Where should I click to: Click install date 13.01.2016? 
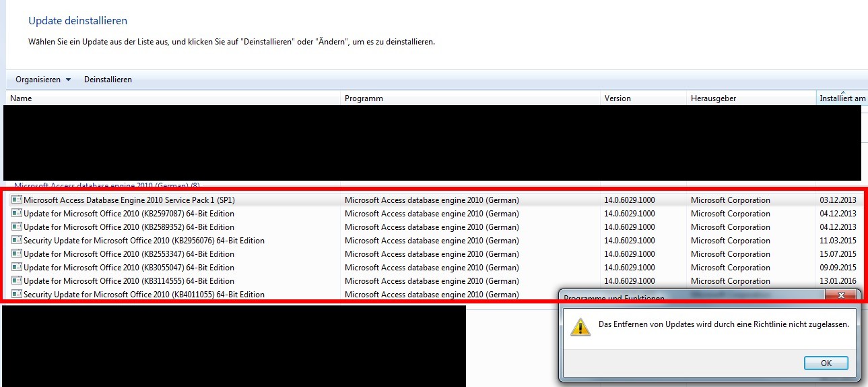pyautogui.click(x=838, y=281)
